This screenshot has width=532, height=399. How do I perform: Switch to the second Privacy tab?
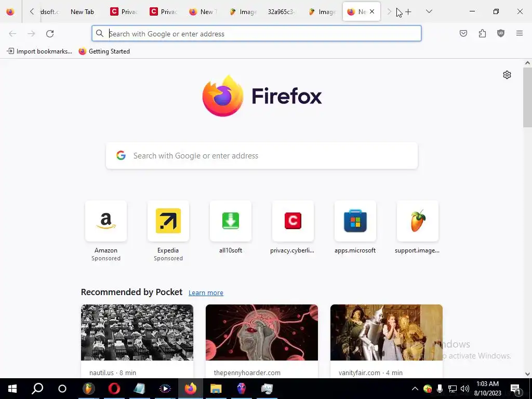pyautogui.click(x=163, y=12)
